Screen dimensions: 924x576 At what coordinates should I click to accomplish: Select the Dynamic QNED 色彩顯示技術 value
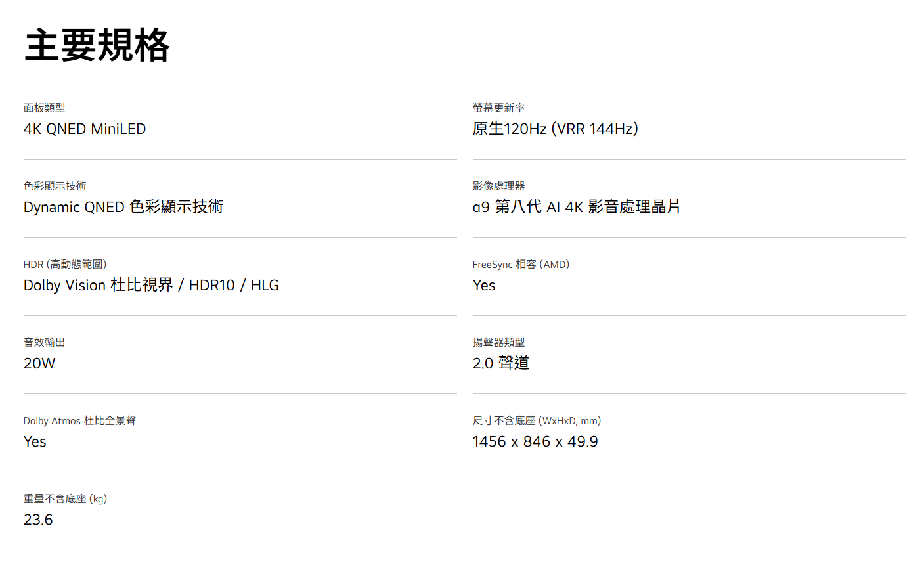(x=123, y=207)
